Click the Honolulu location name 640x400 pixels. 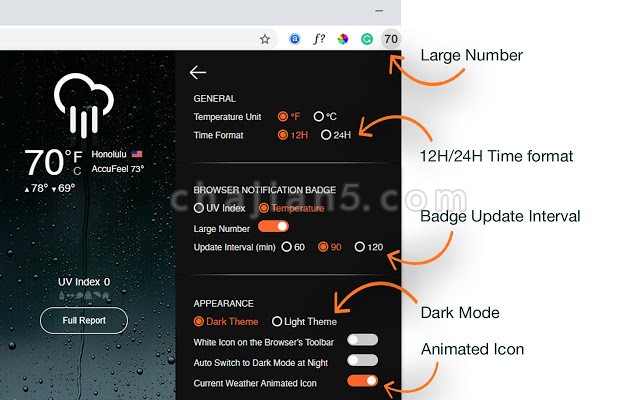coord(108,154)
